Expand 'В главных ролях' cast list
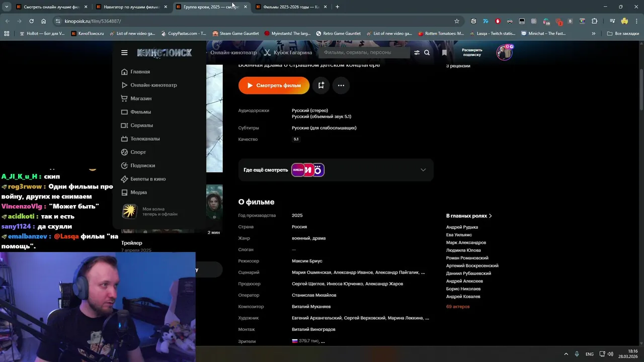This screenshot has height=362, width=644. pyautogui.click(x=469, y=216)
